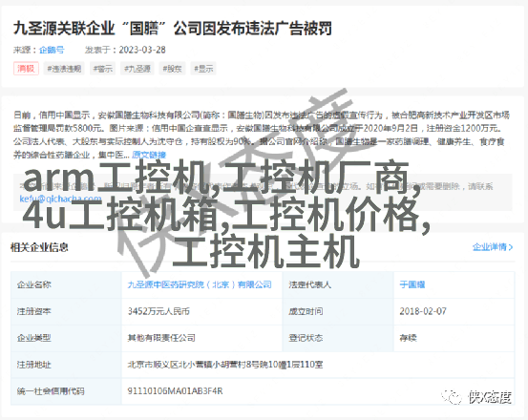Open the #九圣源 tag
Image resolution: width=528 pixels, height=420 pixels.
(x=137, y=69)
